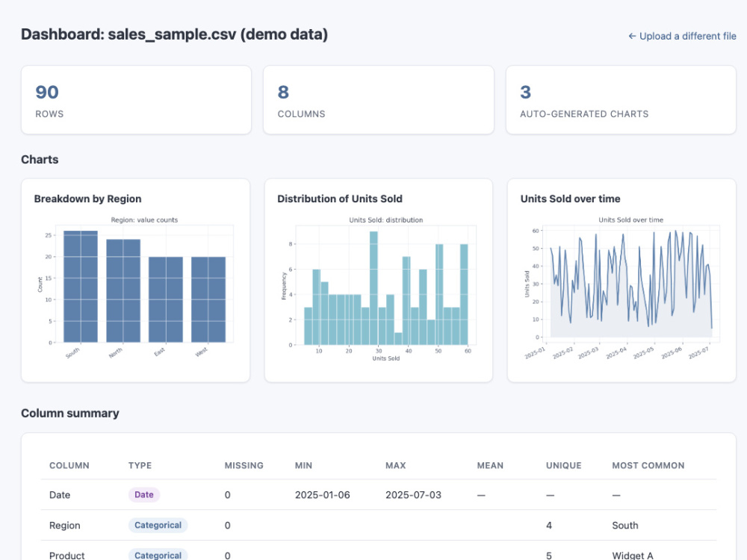Click the 90 rows stat card

coord(136,100)
